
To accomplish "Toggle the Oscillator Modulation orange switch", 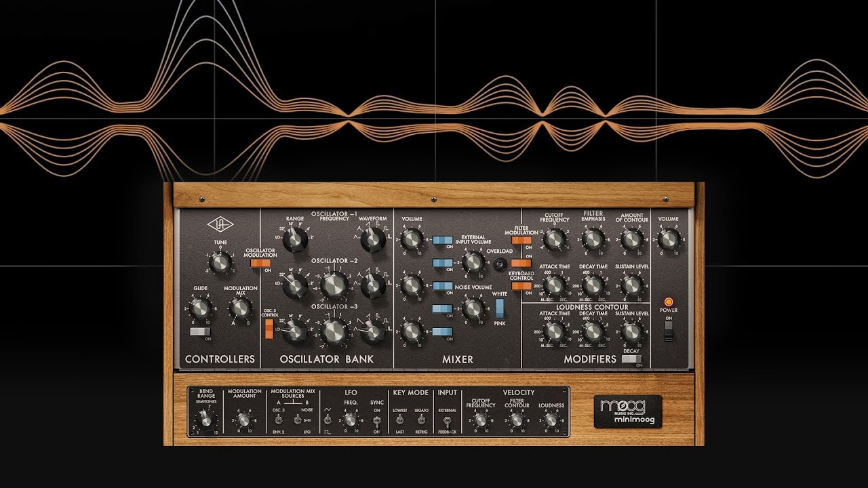I will pyautogui.click(x=260, y=263).
